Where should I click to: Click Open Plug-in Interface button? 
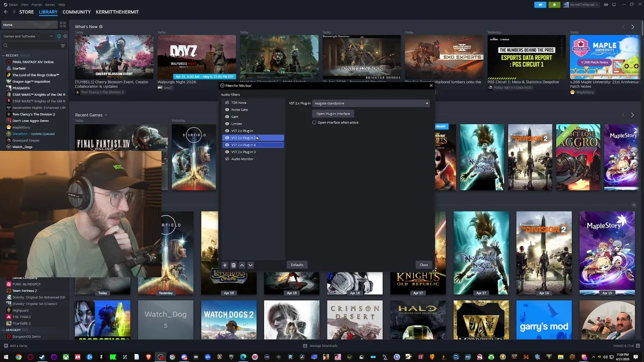(x=333, y=114)
